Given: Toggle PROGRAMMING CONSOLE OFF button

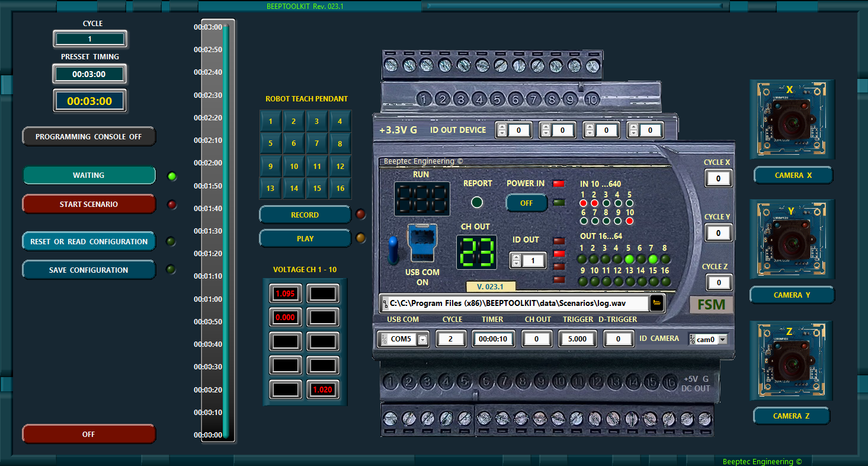Looking at the screenshot, I should (89, 136).
